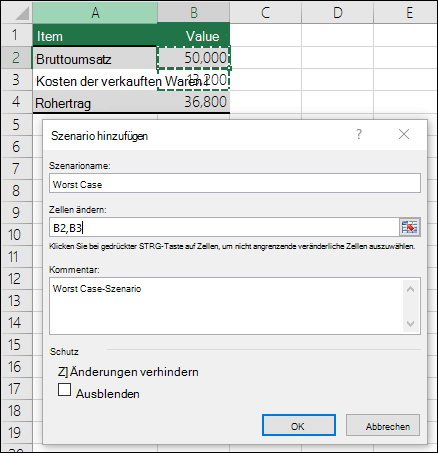Select column E header
The width and height of the screenshot is (438, 453).
tap(405, 13)
